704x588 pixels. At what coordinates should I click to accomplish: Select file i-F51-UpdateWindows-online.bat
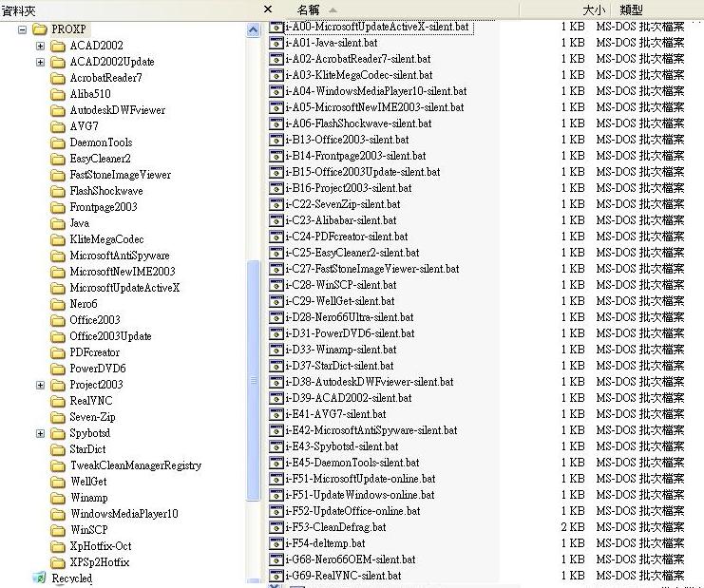(x=360, y=496)
